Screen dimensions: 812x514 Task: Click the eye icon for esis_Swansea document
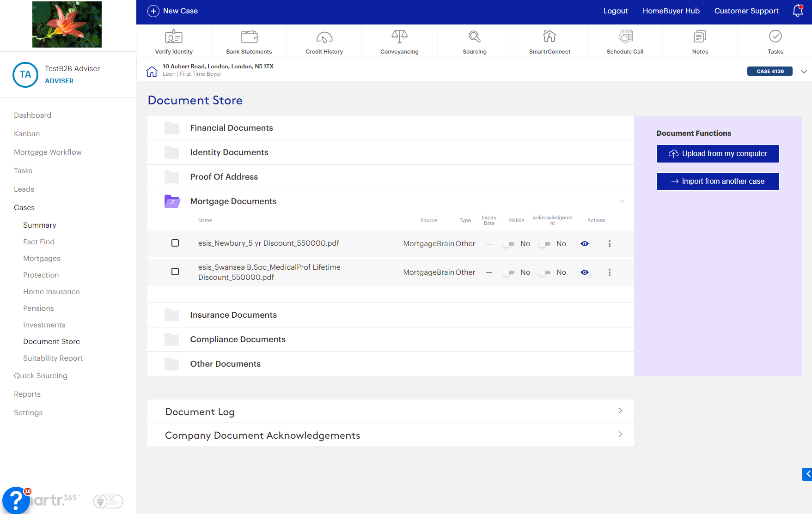[x=585, y=272]
